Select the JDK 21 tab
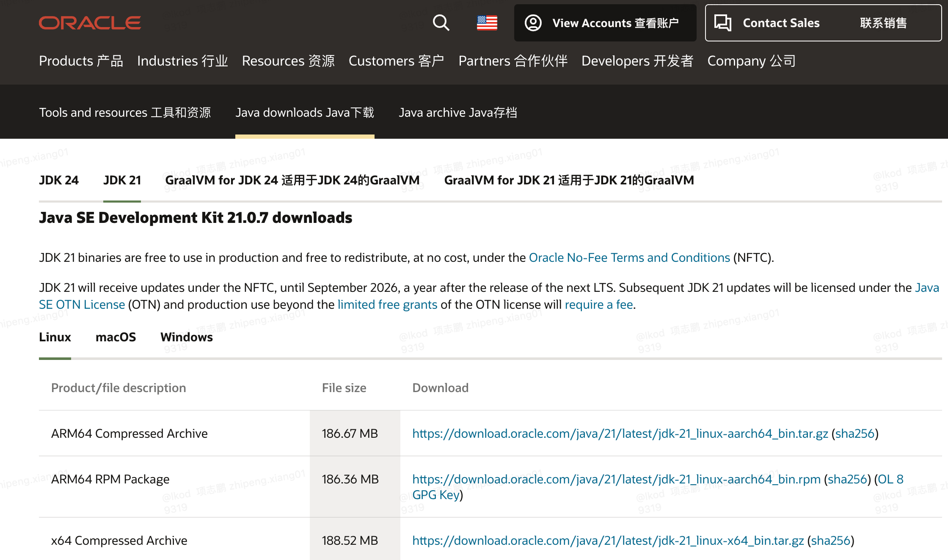The width and height of the screenshot is (948, 560). coord(122,180)
